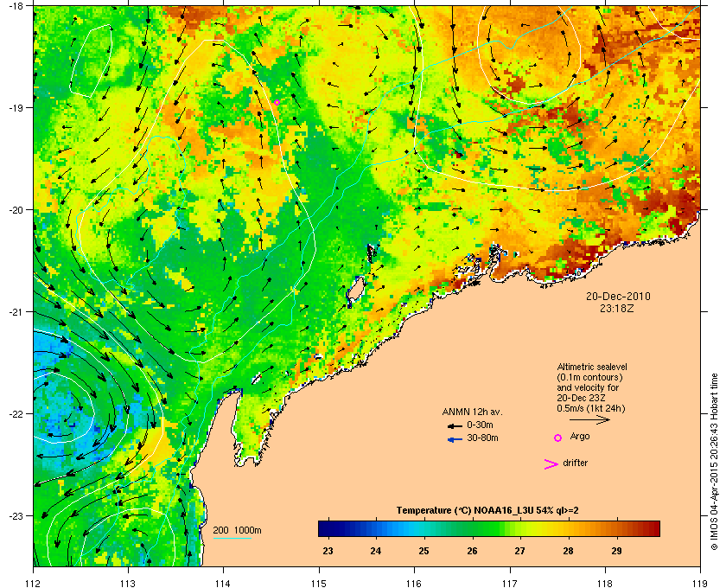The width and height of the screenshot is (726, 588).
Task: Click the white-outlined island near 115.4, -20.8
Action: click(355, 291)
